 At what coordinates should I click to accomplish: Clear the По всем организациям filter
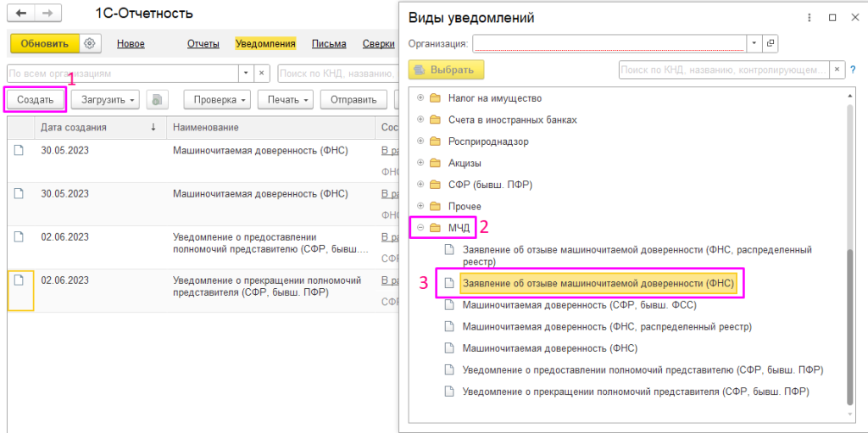tap(262, 74)
